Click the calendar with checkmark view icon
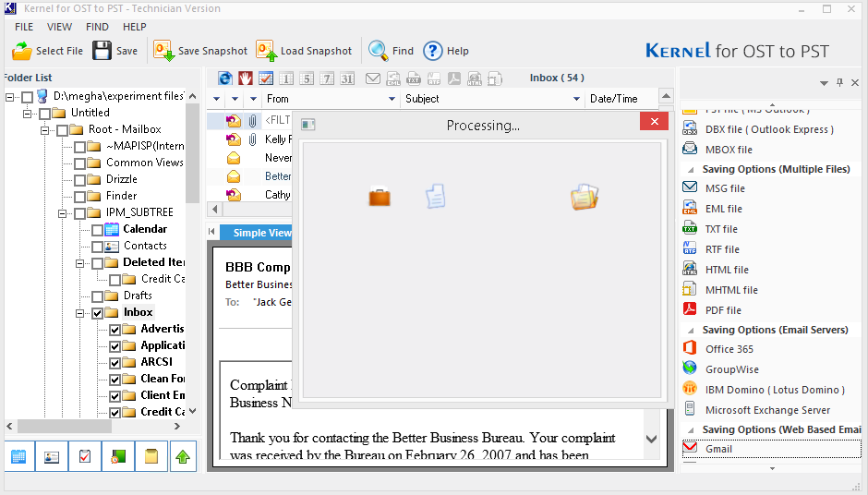 pos(266,78)
